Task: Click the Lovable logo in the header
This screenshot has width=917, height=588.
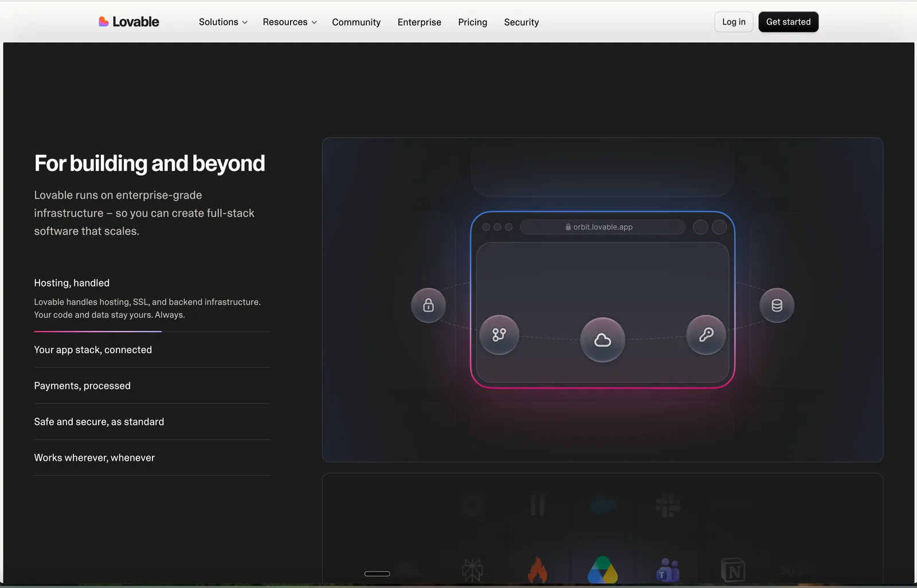Action: (129, 22)
